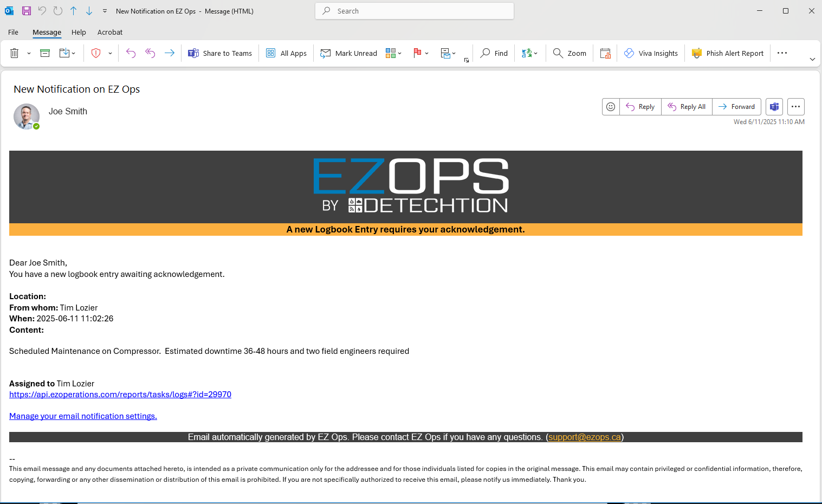This screenshot has width=822, height=504.
Task: Click the Follow Up flag icon
Action: (417, 53)
